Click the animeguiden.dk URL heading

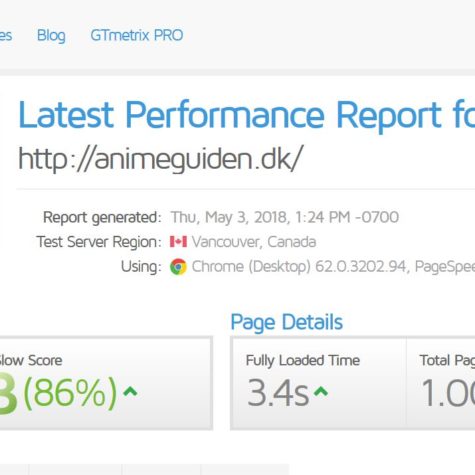click(160, 159)
